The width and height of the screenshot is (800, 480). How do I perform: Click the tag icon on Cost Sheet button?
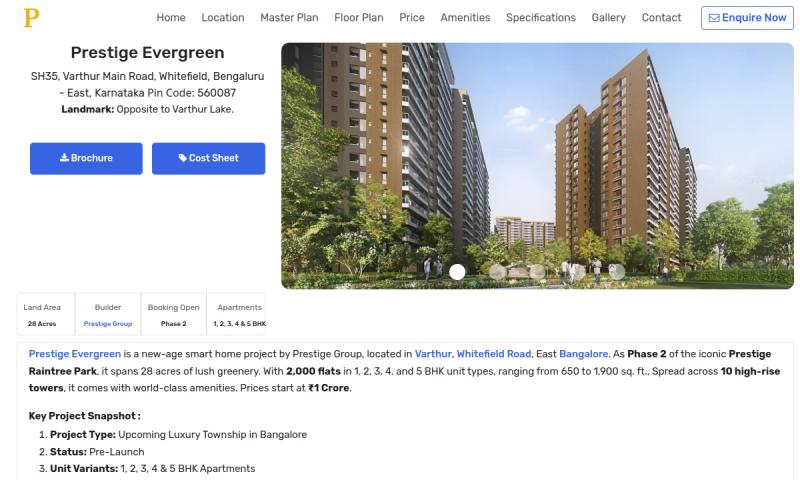point(183,158)
